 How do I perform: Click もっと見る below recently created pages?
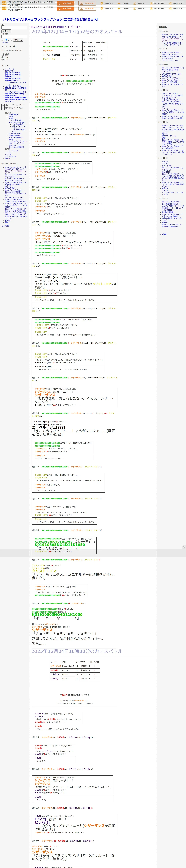pyautogui.click(x=5, y=226)
